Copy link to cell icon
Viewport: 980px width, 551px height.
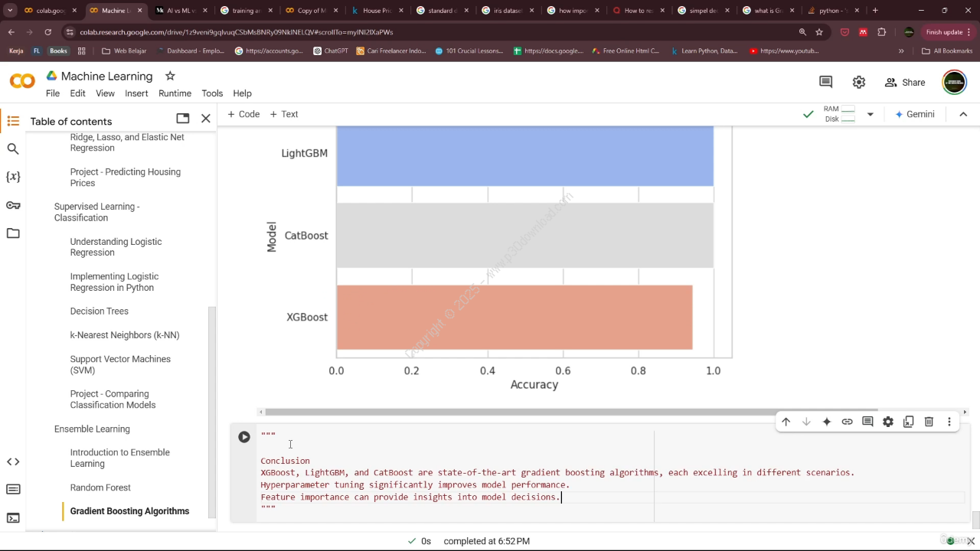[x=847, y=422]
